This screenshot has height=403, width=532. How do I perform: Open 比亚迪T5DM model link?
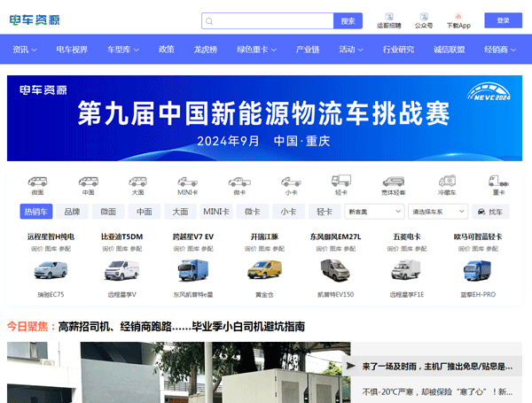121,236
